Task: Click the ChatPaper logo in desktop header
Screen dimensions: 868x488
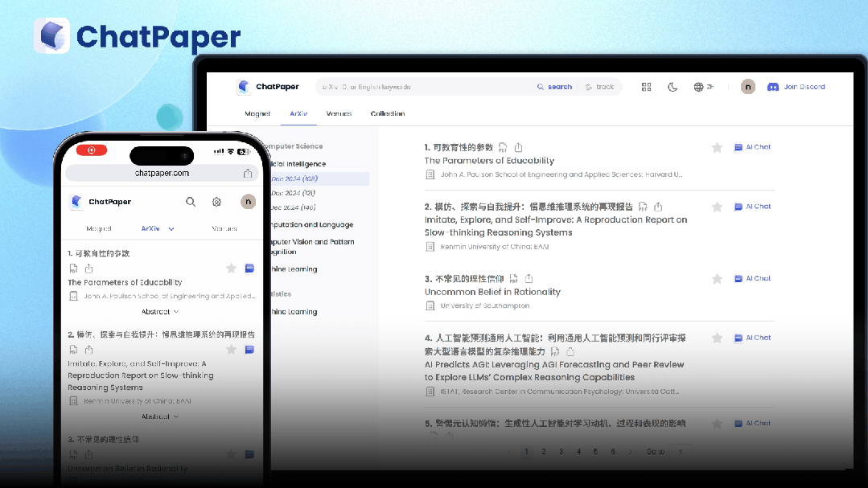Action: pos(267,87)
